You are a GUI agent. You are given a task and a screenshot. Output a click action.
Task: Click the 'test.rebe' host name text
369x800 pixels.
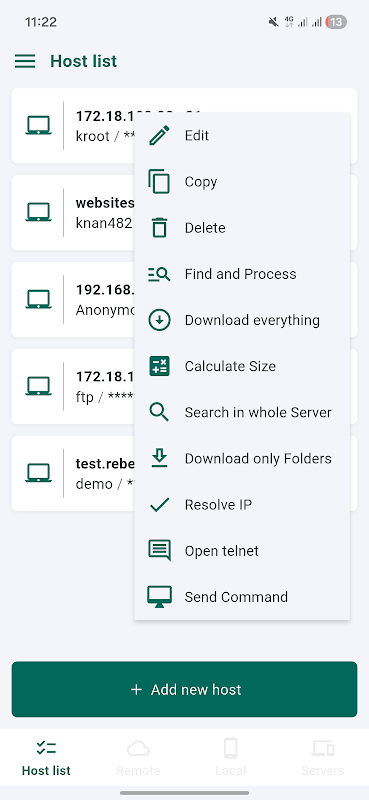(x=105, y=464)
